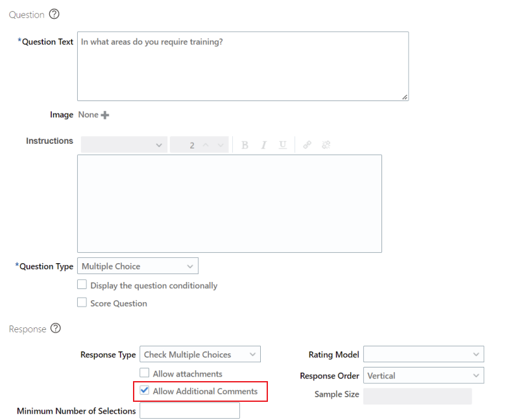This screenshot has height=420, width=519.
Task: Open the Rating Model dropdown
Action: click(424, 354)
